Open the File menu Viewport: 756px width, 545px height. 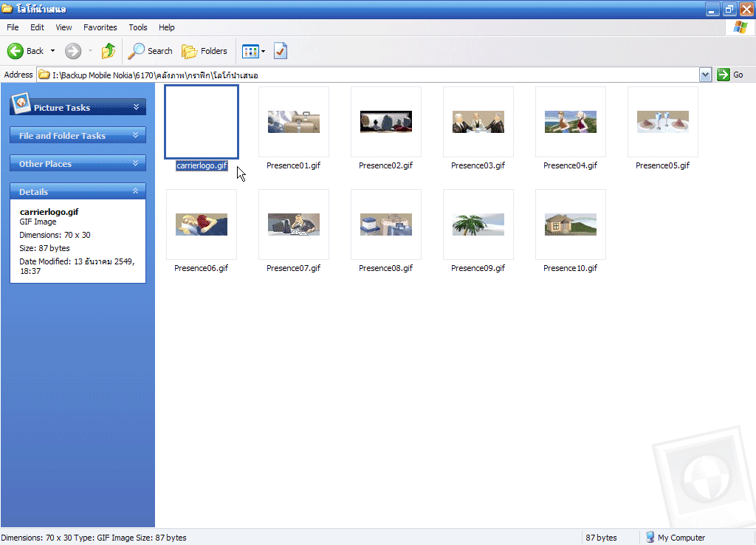(13, 27)
